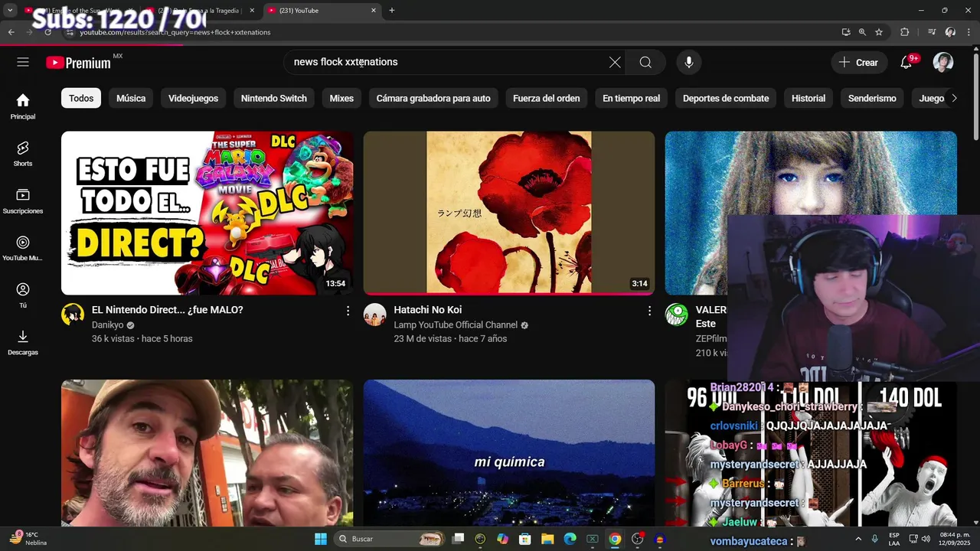Open the two men selfie video thumbnail
Viewport: 980px width, 551px height.
click(207, 453)
